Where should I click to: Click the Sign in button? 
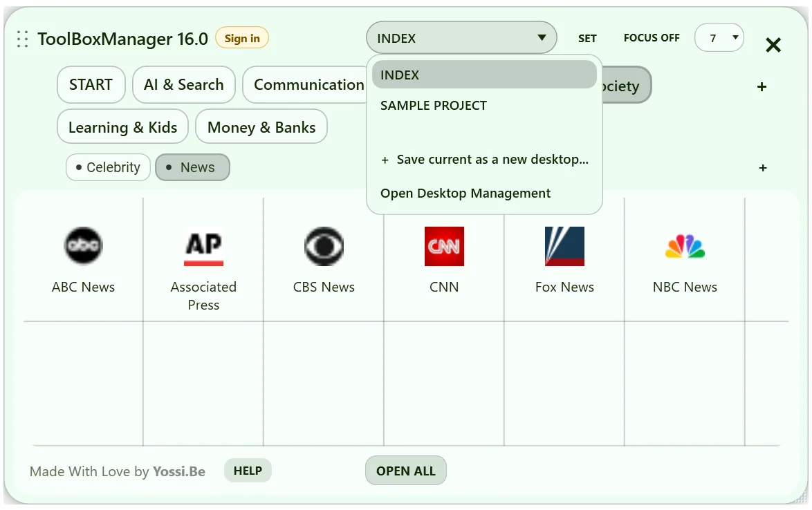point(242,38)
